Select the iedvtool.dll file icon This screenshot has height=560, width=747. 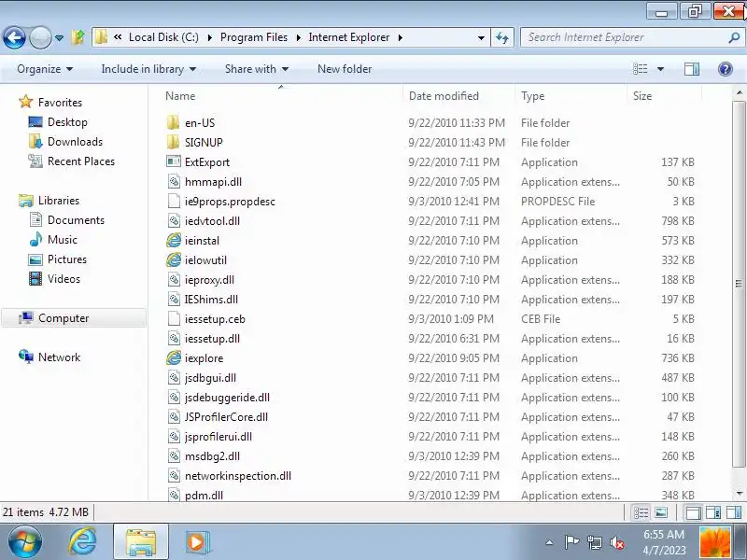point(174,220)
